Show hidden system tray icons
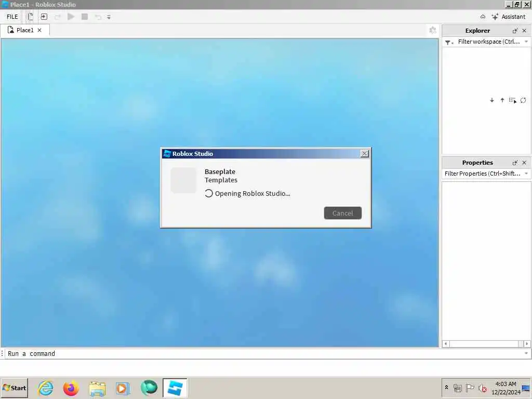Screen dimensions: 532x399 click(446, 388)
